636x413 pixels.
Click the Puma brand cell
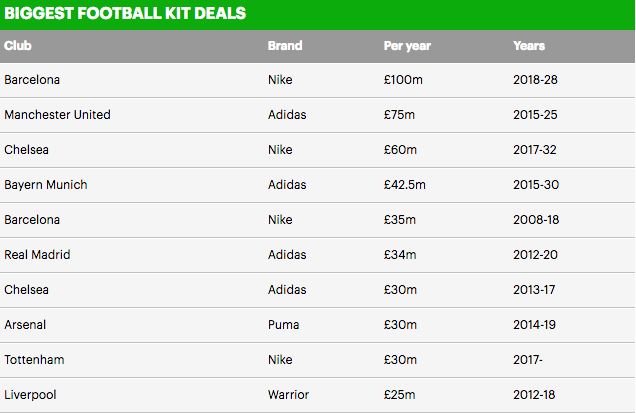(283, 325)
